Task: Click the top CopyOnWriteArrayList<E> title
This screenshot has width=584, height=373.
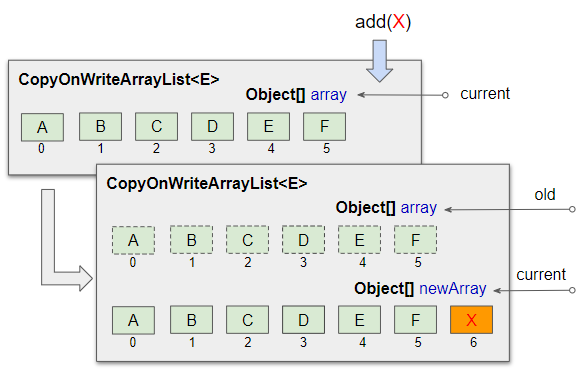Action: (119, 79)
